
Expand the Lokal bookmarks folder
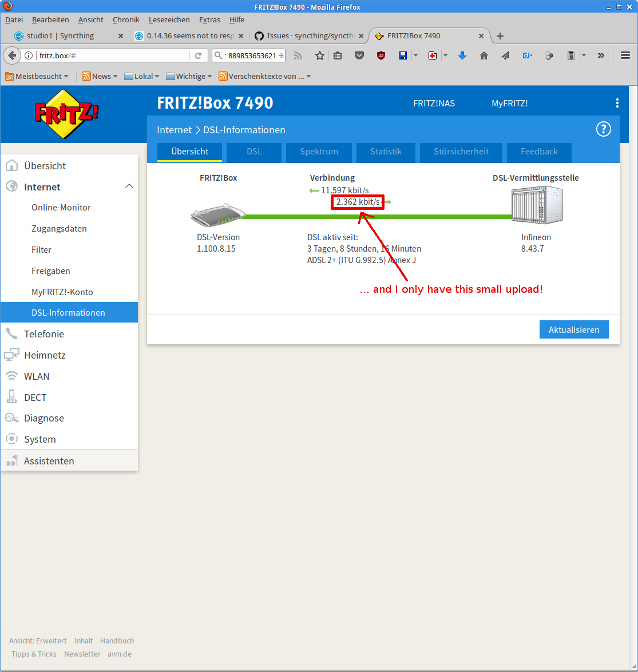pyautogui.click(x=141, y=76)
